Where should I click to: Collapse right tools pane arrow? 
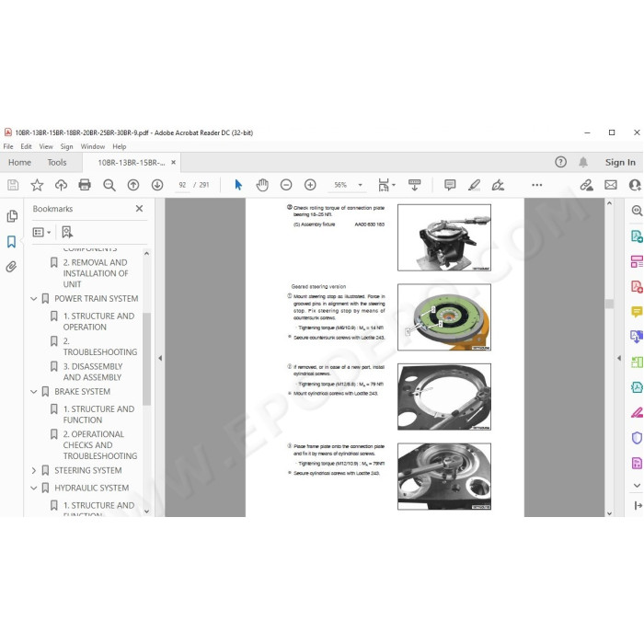[619, 358]
